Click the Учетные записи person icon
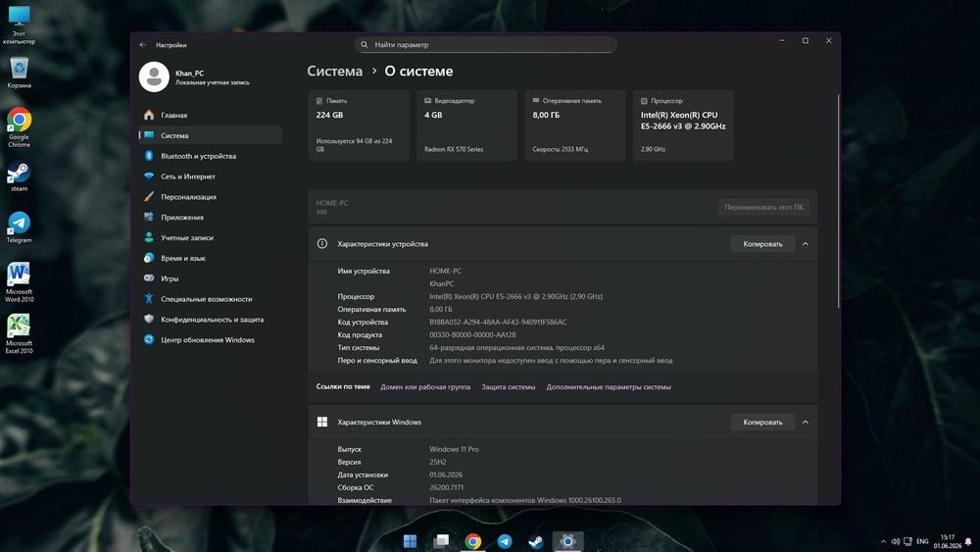This screenshot has height=552, width=980. tap(149, 237)
